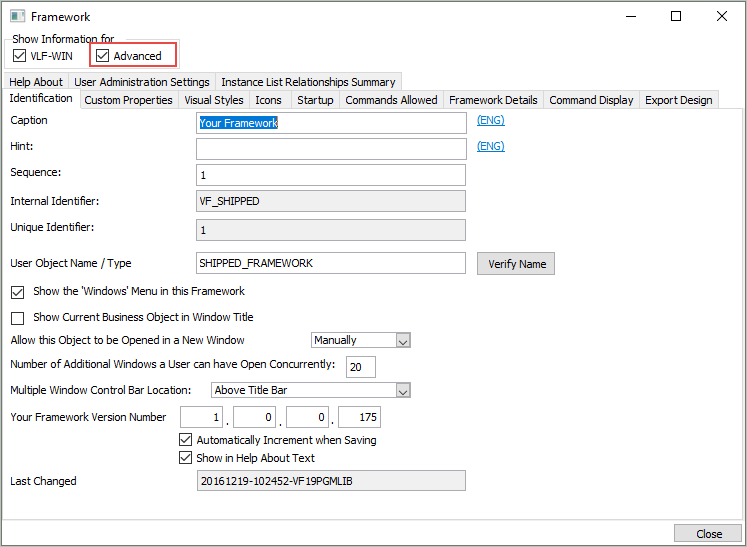The height and width of the screenshot is (547, 747).
Task: Enable Show Current Business Object in Title
Action: [x=17, y=318]
